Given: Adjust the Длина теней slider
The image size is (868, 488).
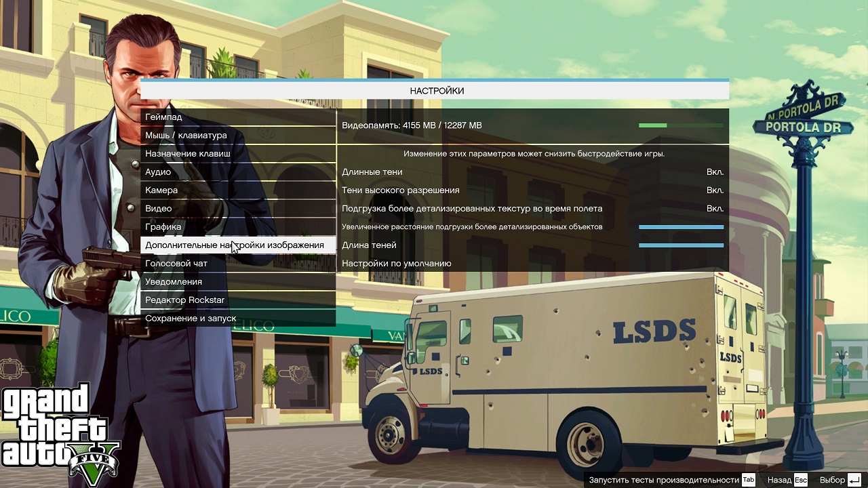Looking at the screenshot, I should (x=681, y=245).
